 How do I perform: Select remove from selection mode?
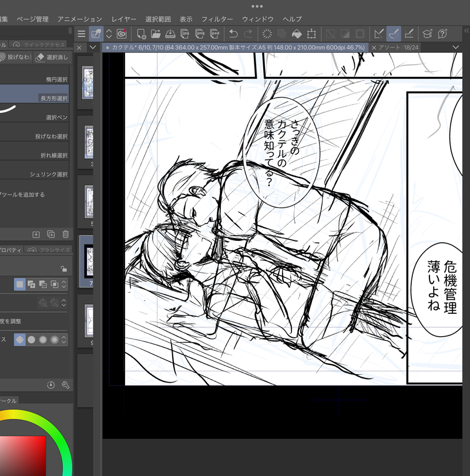click(43, 284)
